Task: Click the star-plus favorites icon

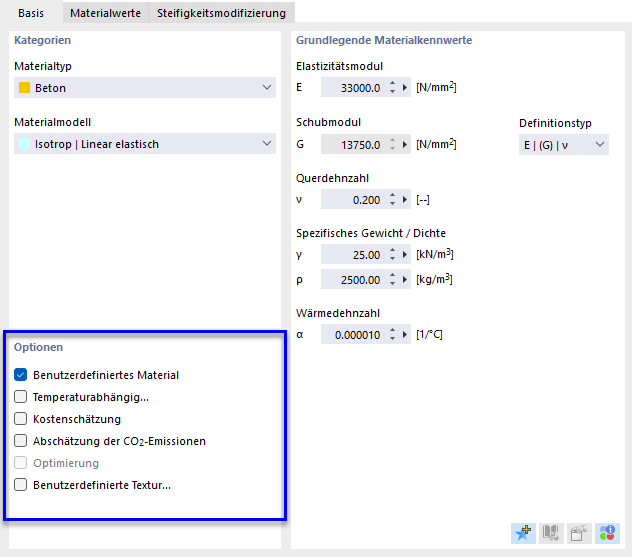Action: point(523,533)
